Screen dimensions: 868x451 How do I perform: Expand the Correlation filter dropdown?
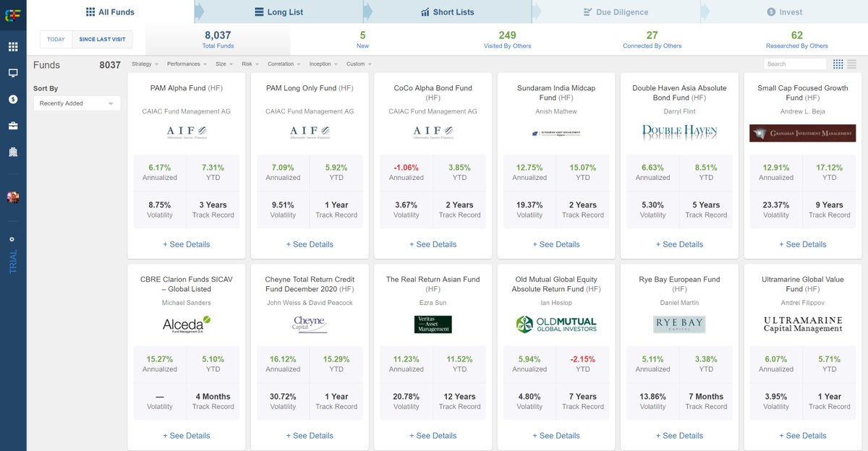[284, 64]
